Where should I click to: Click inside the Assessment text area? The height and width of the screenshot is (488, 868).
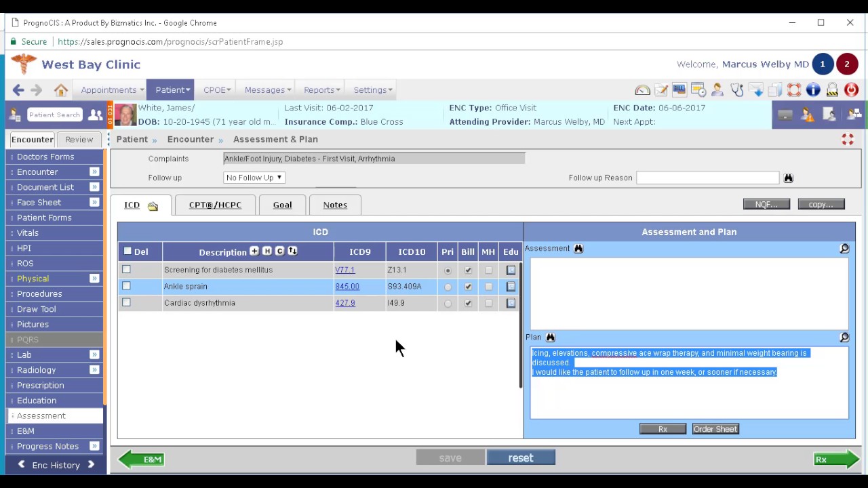[x=689, y=293]
